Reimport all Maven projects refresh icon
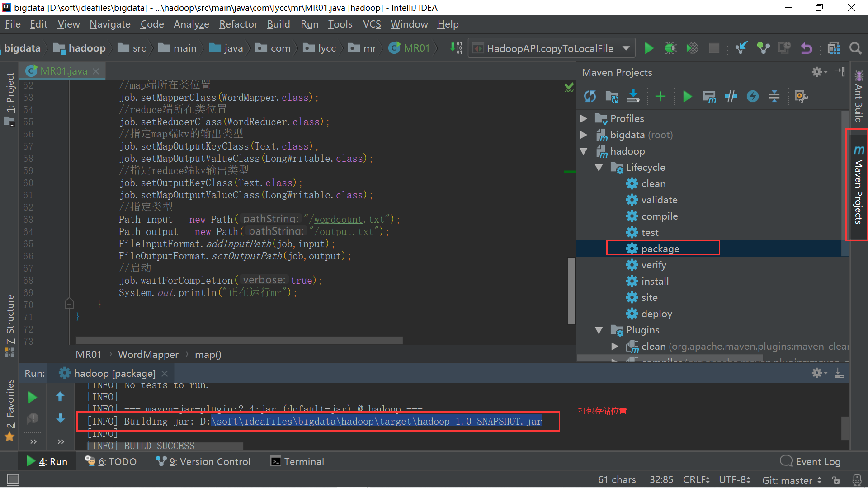The height and width of the screenshot is (488, 868). (x=590, y=96)
